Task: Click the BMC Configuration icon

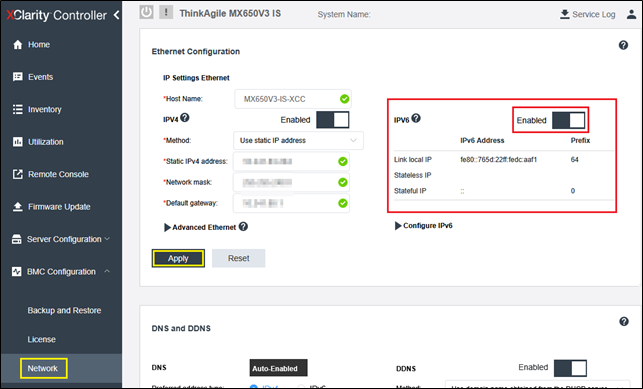Action: [17, 271]
